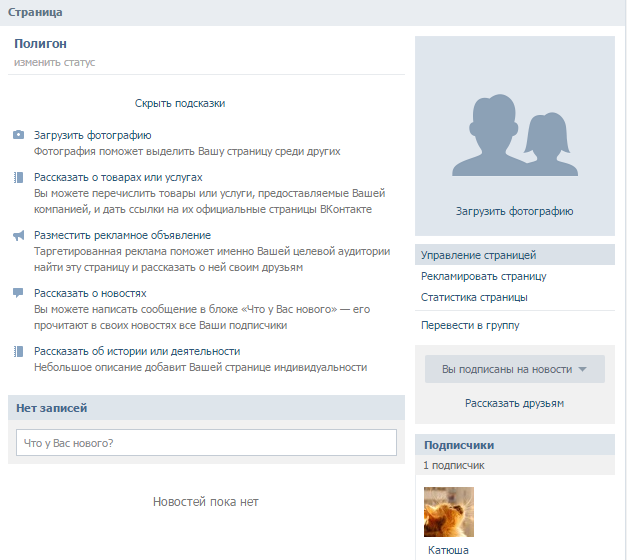Click the list icon beside Рассказать о товарах
Image resolution: width=633 pixels, height=560 pixels.
18,177
